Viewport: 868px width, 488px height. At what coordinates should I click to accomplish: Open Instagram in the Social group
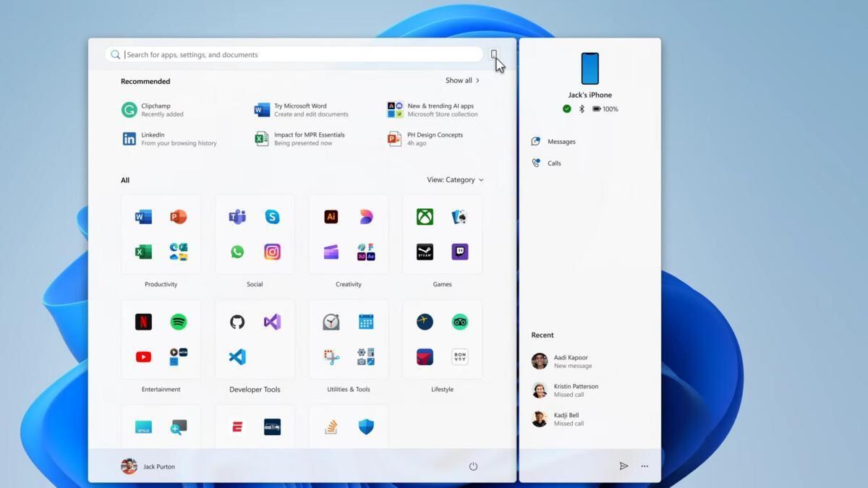pyautogui.click(x=272, y=252)
